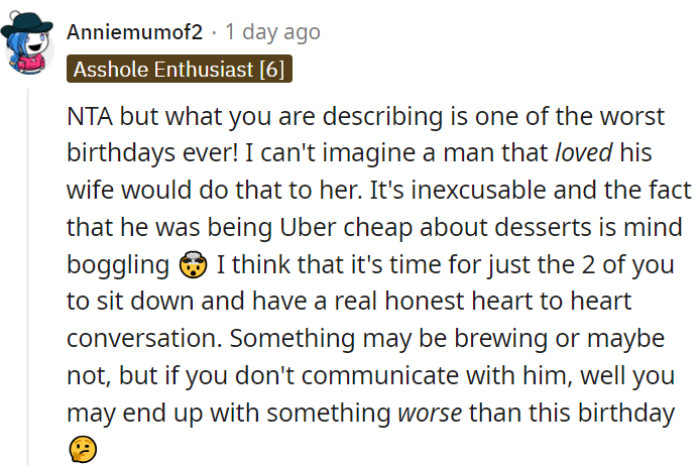The height and width of the screenshot is (465, 700).
Task: Click the "NTA" text at comment start
Action: point(89,116)
